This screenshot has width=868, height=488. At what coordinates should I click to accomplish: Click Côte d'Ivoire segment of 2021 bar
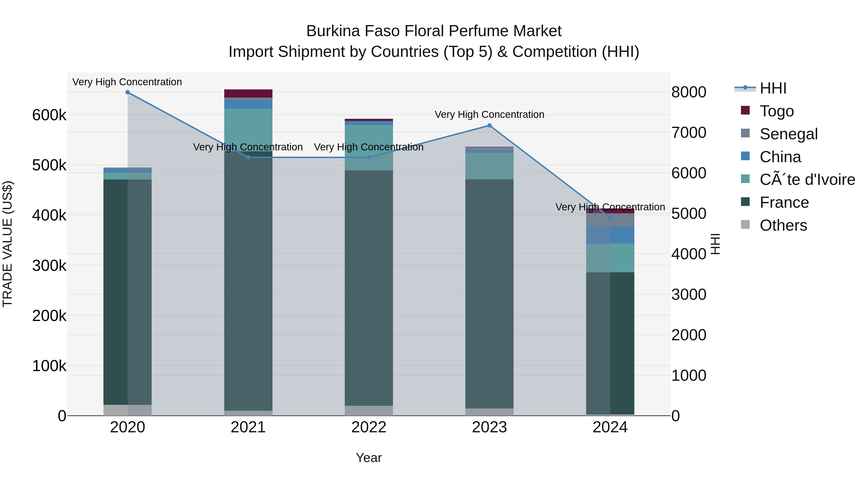(x=248, y=130)
